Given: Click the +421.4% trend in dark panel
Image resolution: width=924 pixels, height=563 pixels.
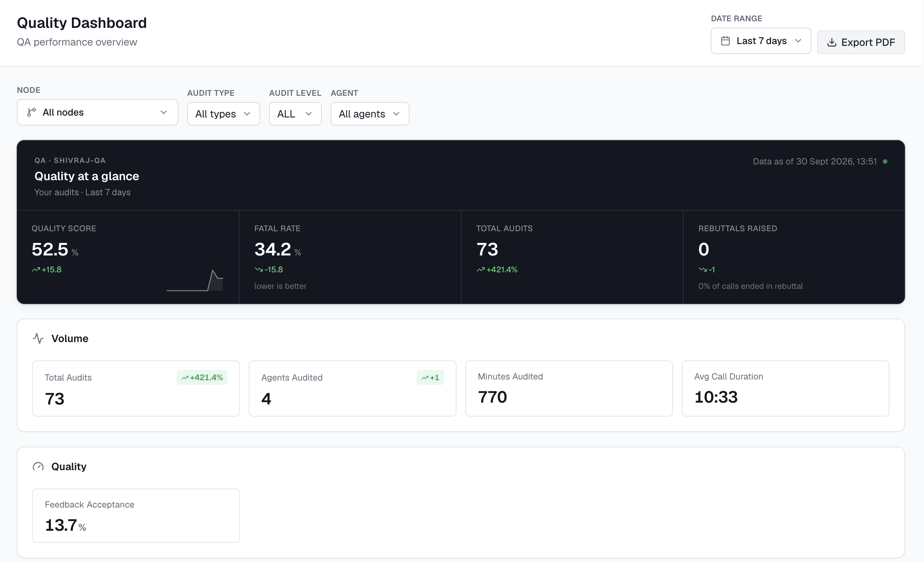Looking at the screenshot, I should (497, 270).
